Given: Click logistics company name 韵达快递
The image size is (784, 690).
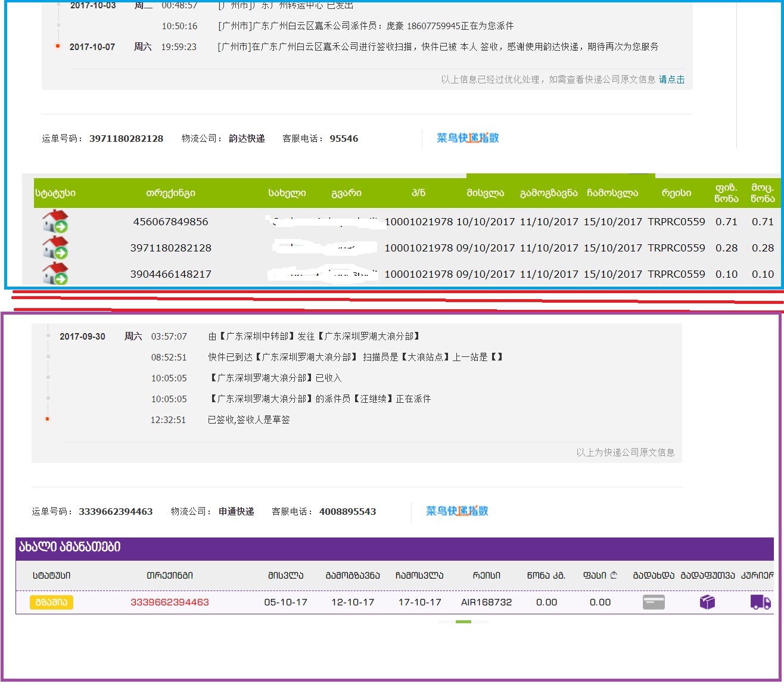Looking at the screenshot, I should 247,139.
